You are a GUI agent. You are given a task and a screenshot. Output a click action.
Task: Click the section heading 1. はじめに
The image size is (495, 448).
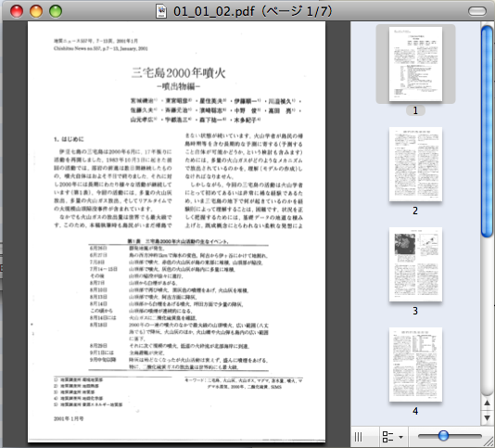click(69, 139)
